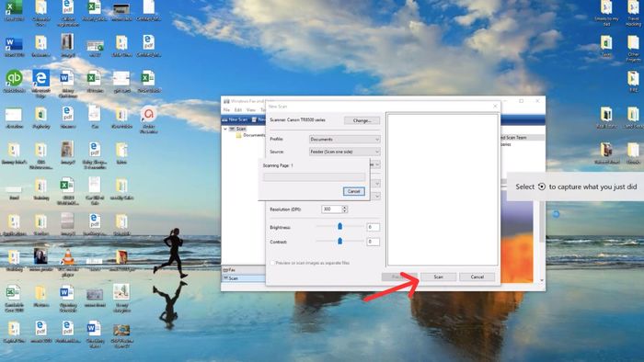The height and width of the screenshot is (362, 644).
Task: Open the Profile dropdown showing Documents
Action: pyautogui.click(x=345, y=140)
